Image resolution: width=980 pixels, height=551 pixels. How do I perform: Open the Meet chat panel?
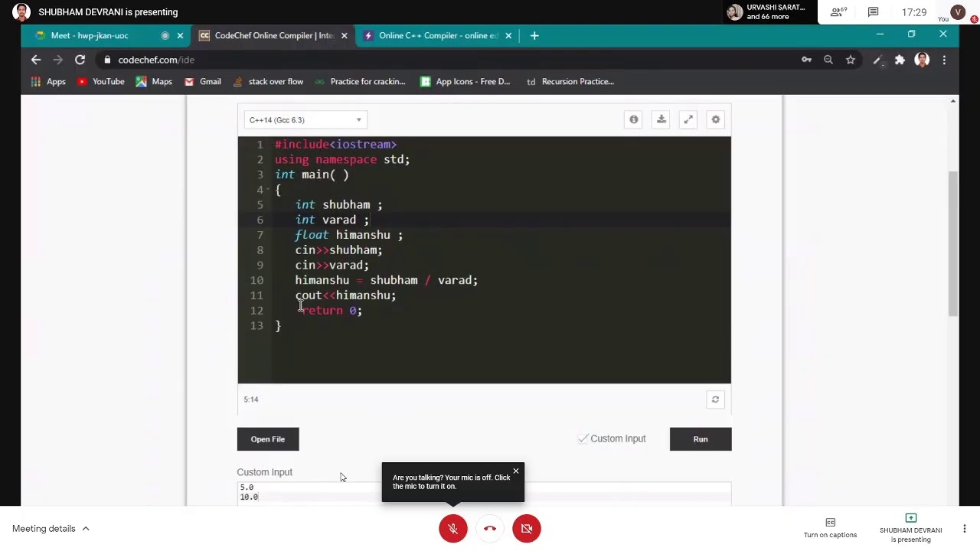point(873,12)
